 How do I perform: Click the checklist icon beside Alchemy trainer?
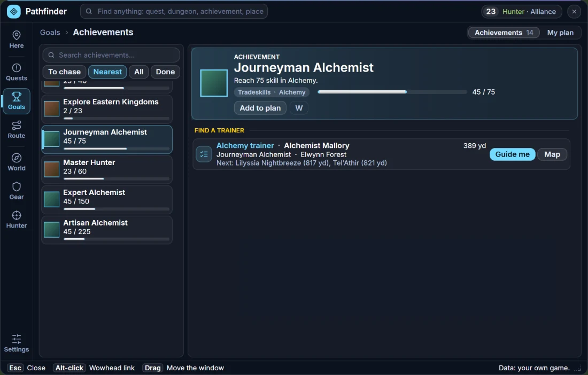[204, 154]
